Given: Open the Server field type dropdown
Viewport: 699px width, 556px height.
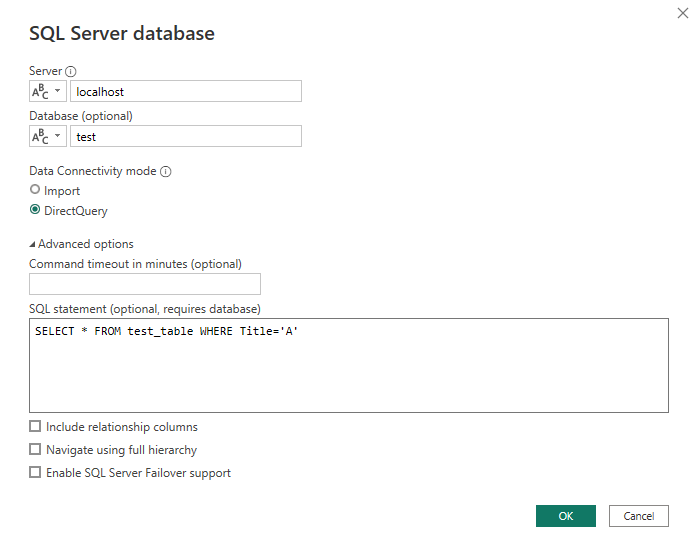Looking at the screenshot, I should [48, 91].
